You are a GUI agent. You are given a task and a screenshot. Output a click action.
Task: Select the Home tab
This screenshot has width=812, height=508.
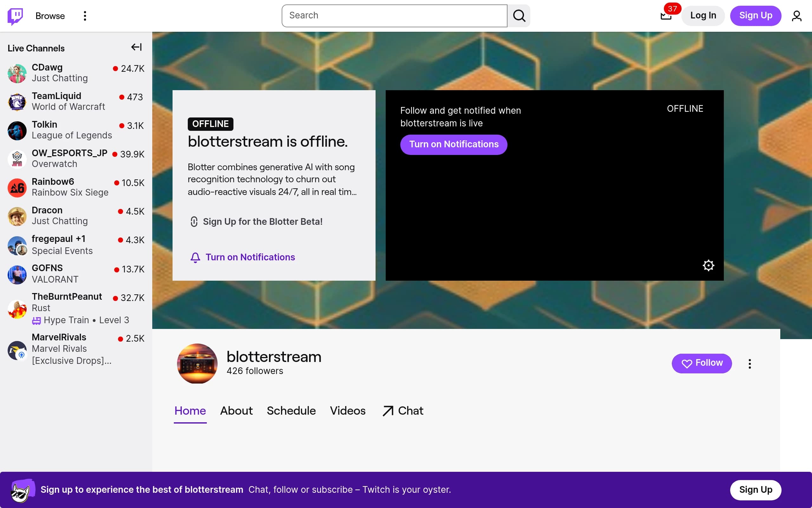(190, 411)
